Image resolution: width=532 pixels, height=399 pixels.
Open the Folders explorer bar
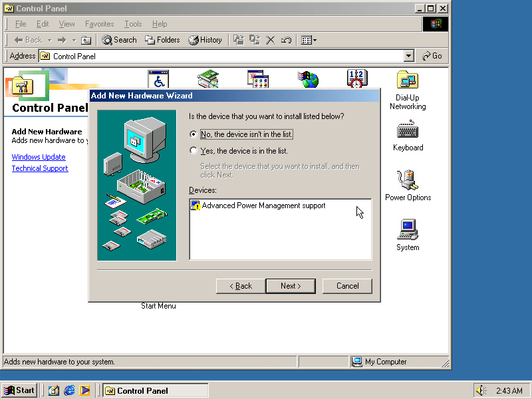(162, 40)
